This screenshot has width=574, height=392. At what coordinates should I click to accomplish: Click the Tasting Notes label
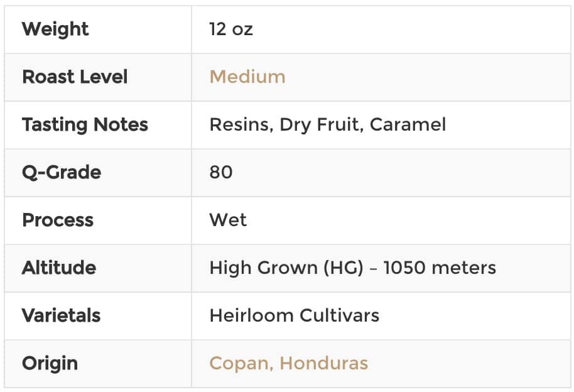pyautogui.click(x=85, y=125)
